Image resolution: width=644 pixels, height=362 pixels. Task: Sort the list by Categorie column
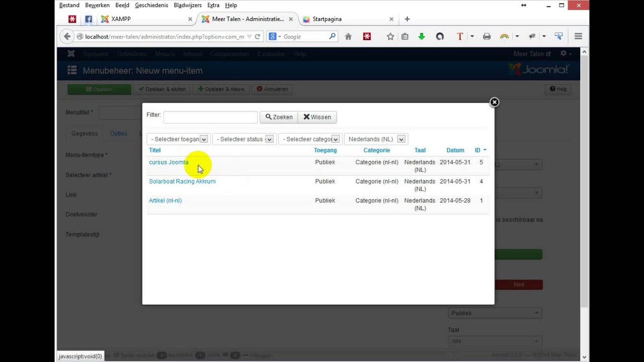(376, 150)
